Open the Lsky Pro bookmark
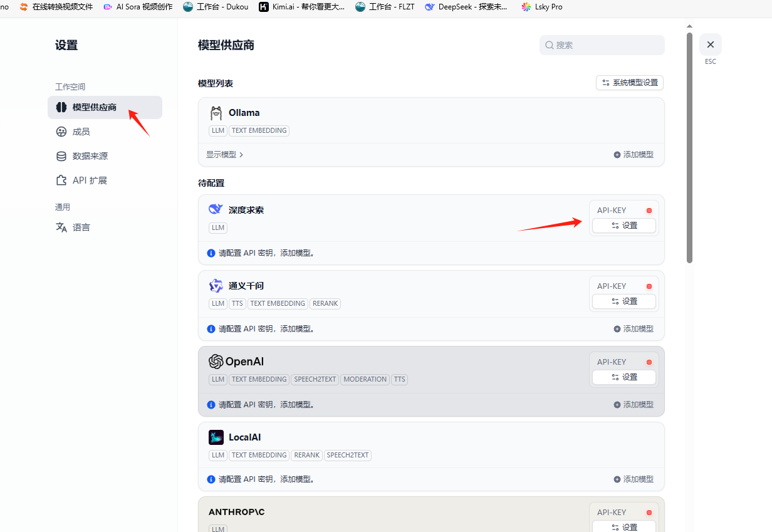The width and height of the screenshot is (772, 532). (x=542, y=7)
